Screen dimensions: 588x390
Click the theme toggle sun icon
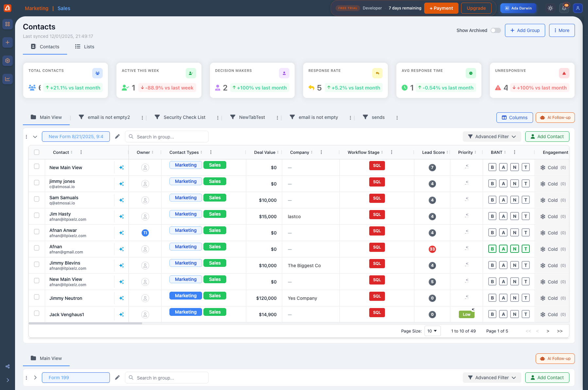pos(550,8)
